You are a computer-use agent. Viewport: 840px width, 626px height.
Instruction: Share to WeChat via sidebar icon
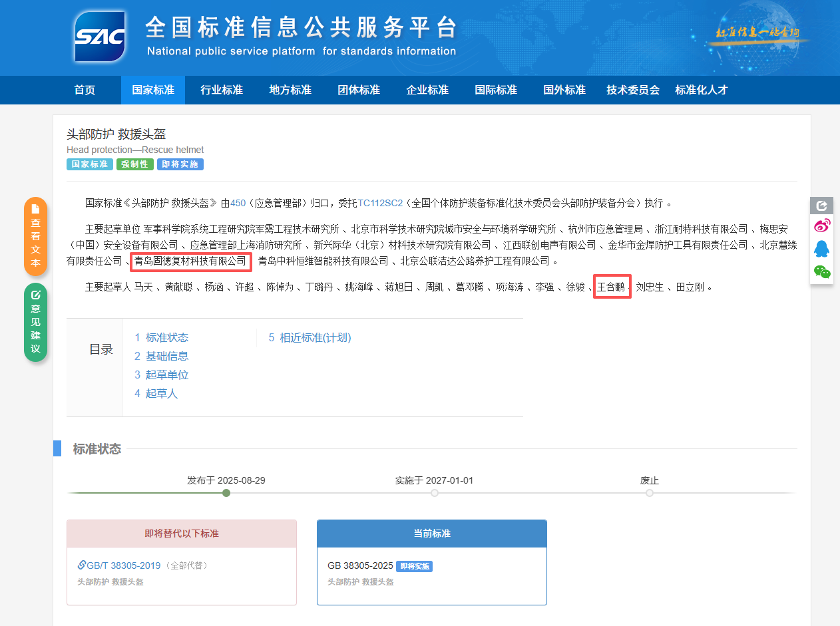pyautogui.click(x=822, y=271)
